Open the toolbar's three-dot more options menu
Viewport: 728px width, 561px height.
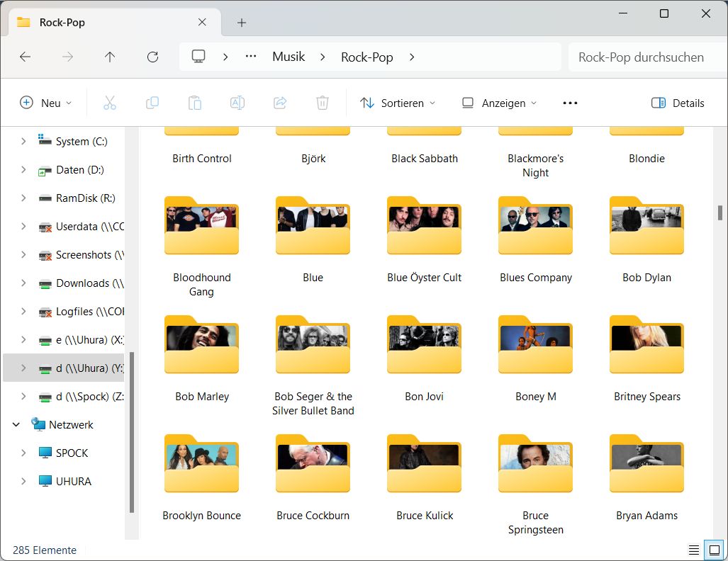click(x=570, y=103)
